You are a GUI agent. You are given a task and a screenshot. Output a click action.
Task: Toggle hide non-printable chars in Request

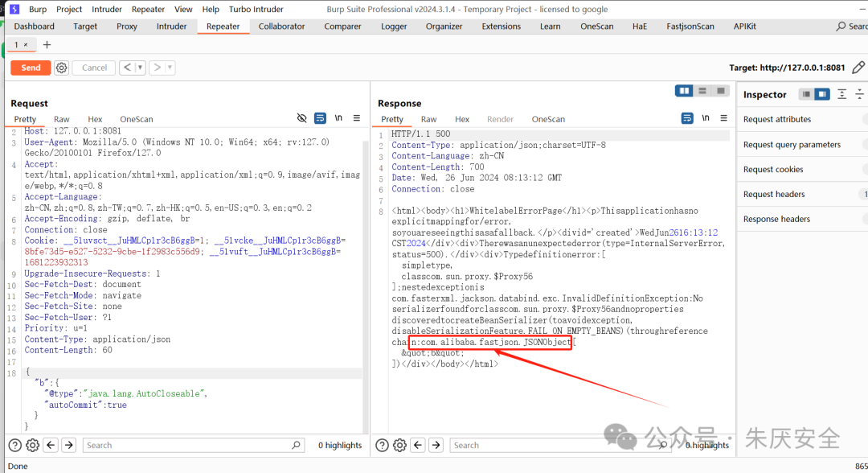point(301,118)
